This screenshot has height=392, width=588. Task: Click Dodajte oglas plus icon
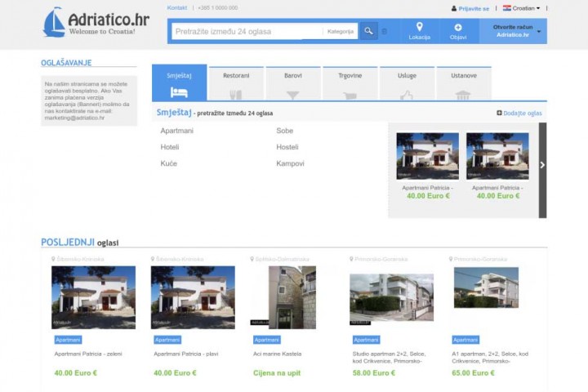pos(500,114)
